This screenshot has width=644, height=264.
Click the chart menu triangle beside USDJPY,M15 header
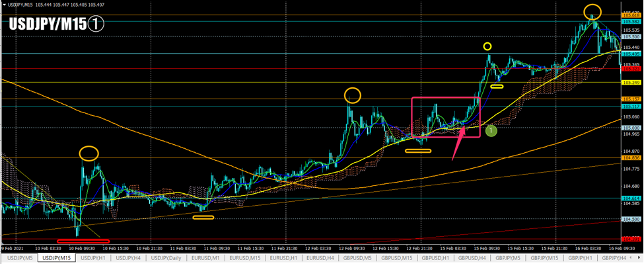pos(4,4)
